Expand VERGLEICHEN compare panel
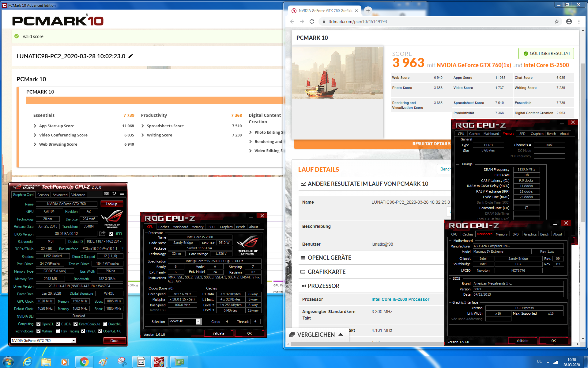Screen dimensions: 588x368 pyautogui.click(x=317, y=335)
